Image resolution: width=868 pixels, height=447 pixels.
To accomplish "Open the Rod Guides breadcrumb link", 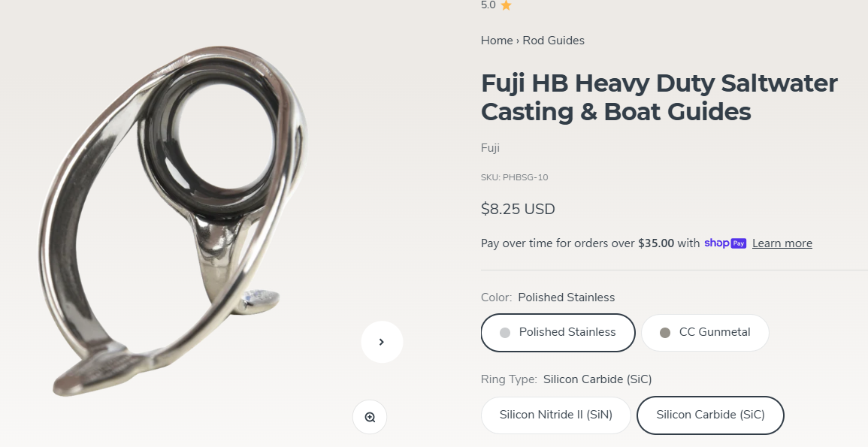I will 554,41.
